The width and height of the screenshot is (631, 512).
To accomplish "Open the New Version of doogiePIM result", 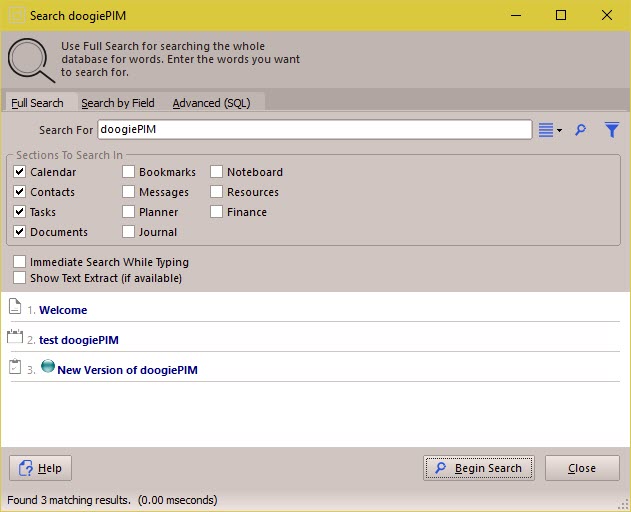I will (128, 370).
